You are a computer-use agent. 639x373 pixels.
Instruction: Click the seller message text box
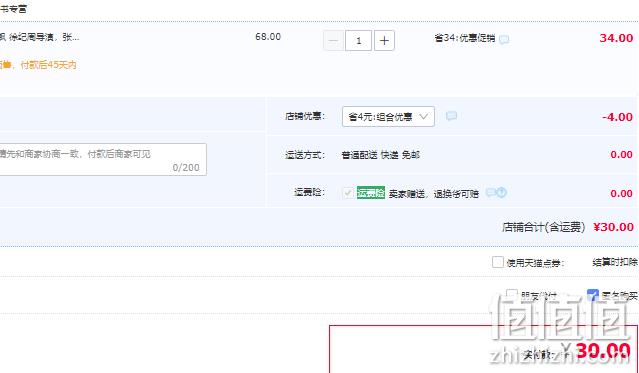pyautogui.click(x=102, y=159)
